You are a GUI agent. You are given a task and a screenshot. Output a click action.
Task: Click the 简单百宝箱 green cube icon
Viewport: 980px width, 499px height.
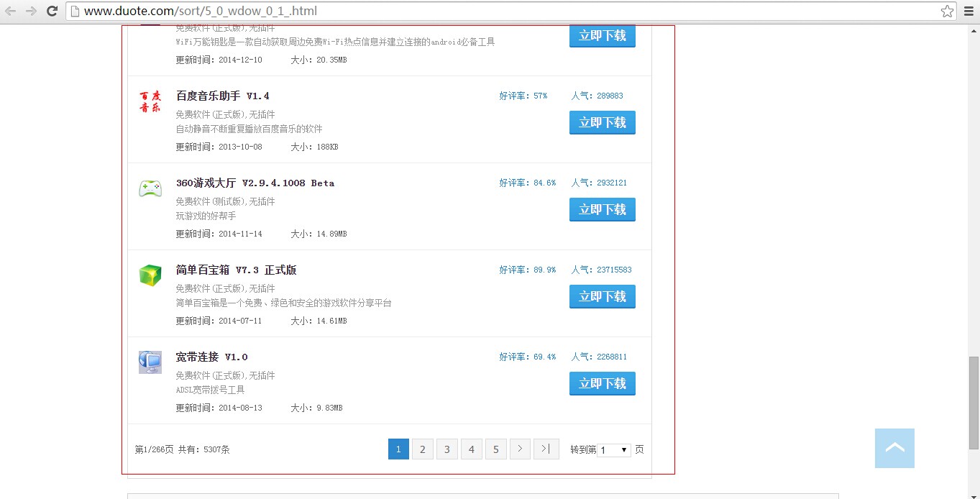(150, 275)
